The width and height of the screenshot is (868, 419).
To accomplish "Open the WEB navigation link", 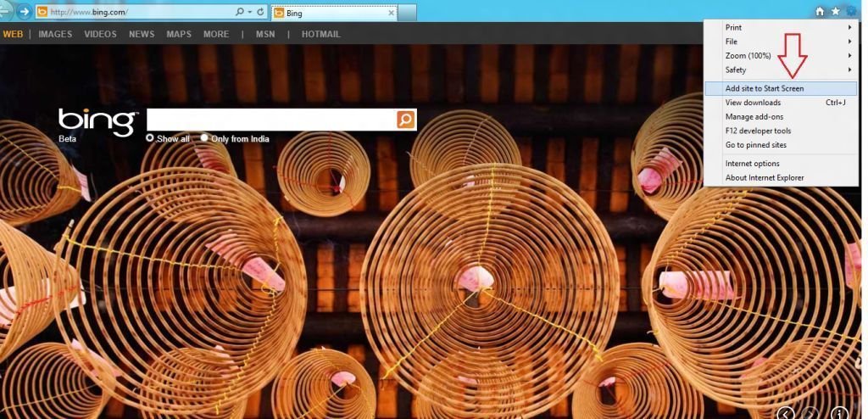I will (13, 34).
